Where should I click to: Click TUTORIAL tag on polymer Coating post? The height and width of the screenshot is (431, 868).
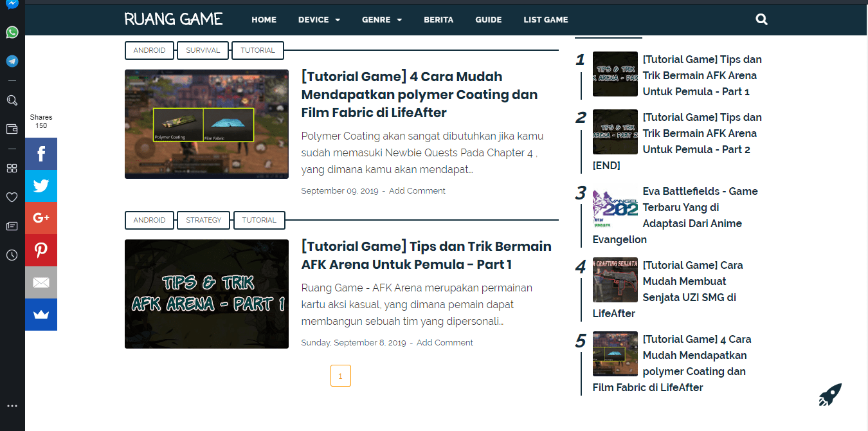click(x=258, y=50)
